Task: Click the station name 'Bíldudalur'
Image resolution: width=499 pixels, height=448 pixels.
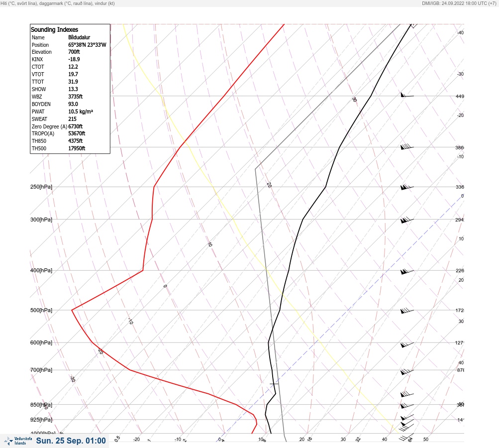Action: tap(79, 37)
